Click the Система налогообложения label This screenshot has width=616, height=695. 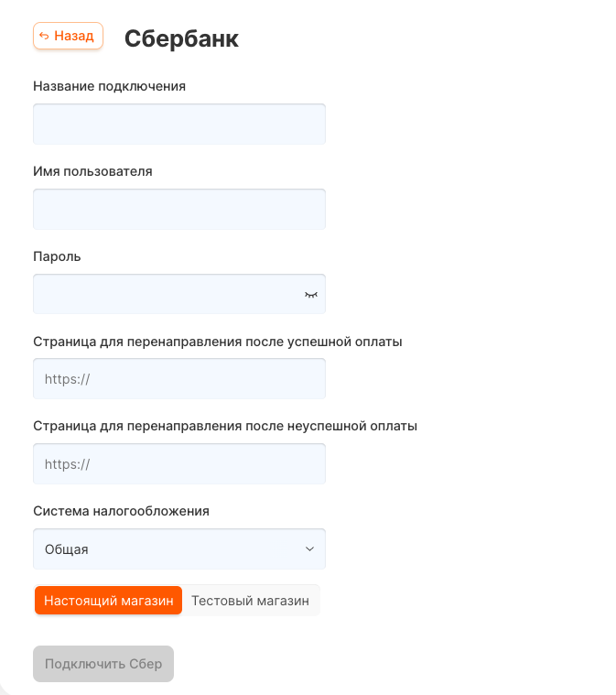click(x=121, y=511)
